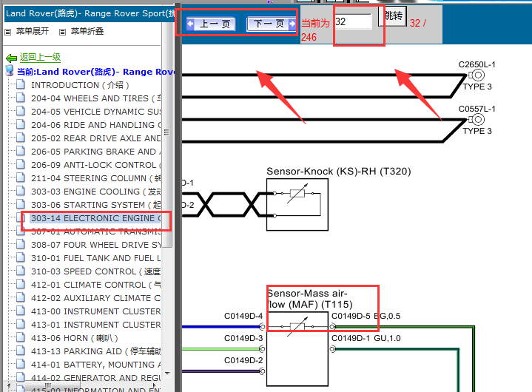Open 303-03 ENGINE COOLING section
Screen dimensions: 532x392
(96, 192)
